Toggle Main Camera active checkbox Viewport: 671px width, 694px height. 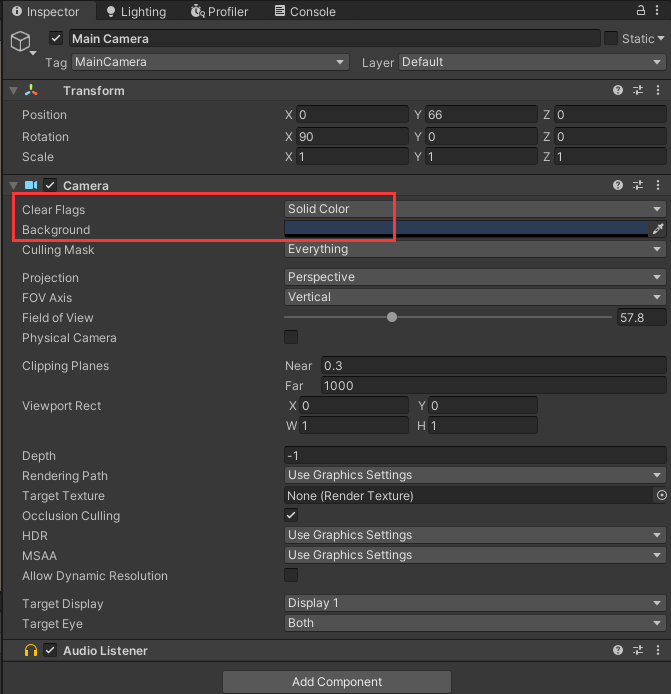[56, 38]
